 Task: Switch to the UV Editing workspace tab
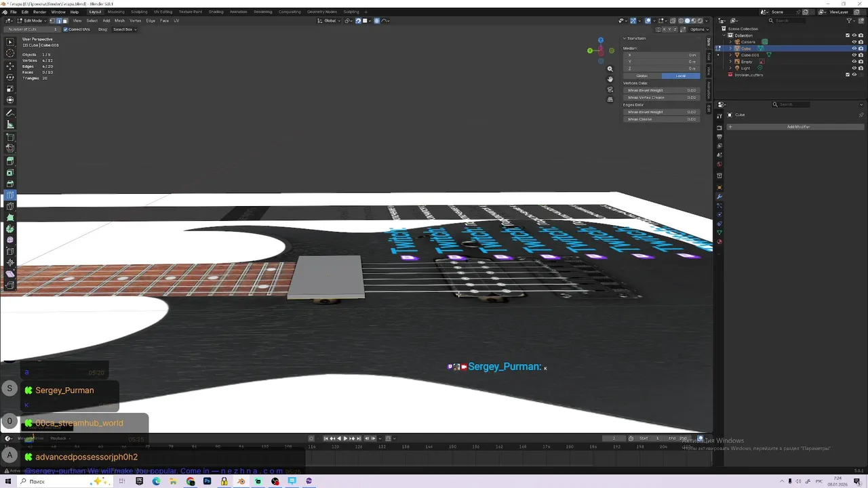coord(163,12)
